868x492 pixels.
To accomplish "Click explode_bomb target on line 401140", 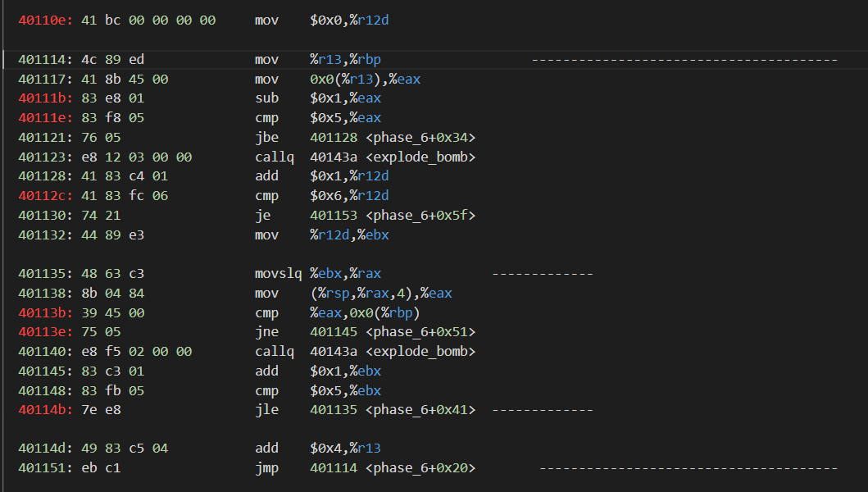I will point(393,352).
